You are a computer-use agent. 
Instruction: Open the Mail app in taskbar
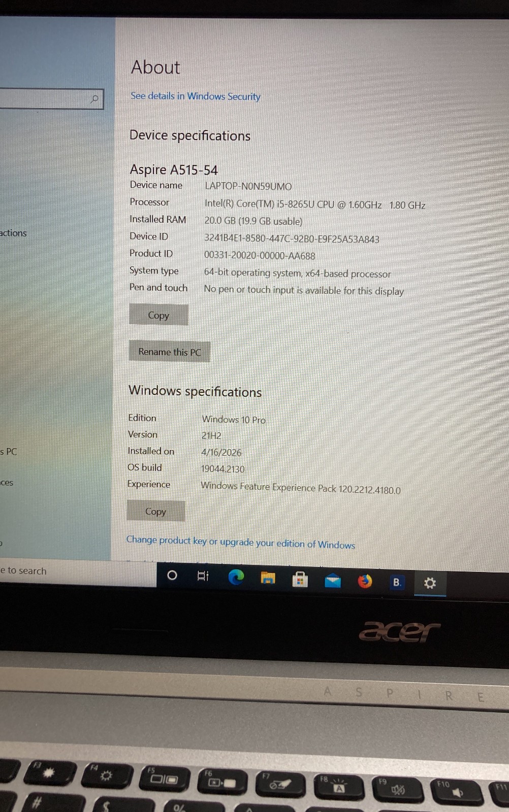333,580
